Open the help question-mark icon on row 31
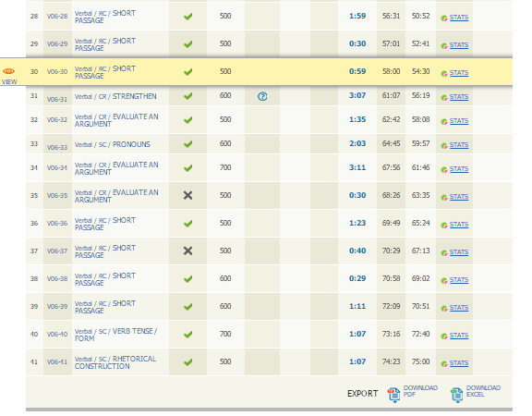 click(x=262, y=96)
